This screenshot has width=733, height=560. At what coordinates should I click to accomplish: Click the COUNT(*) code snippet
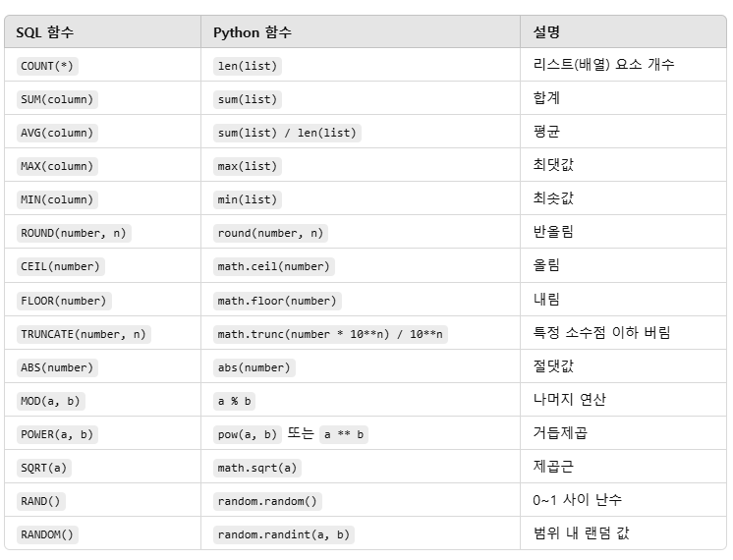click(47, 66)
